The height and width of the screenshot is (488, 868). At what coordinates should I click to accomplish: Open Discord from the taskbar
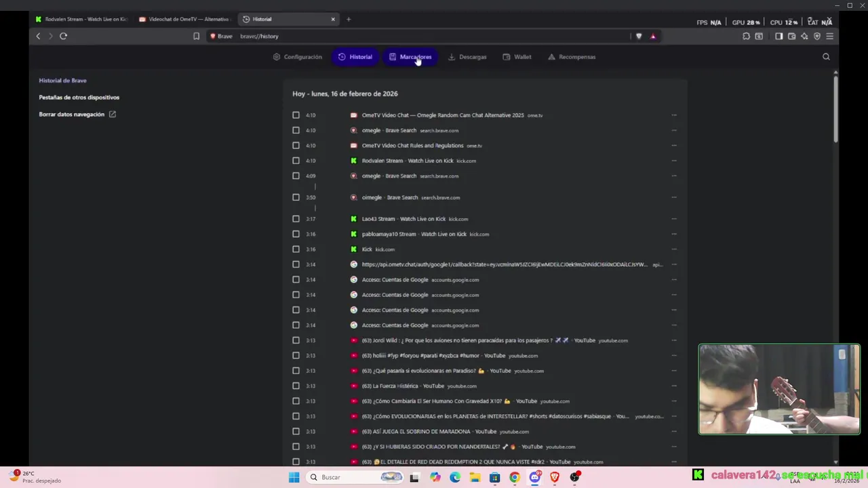click(535, 477)
